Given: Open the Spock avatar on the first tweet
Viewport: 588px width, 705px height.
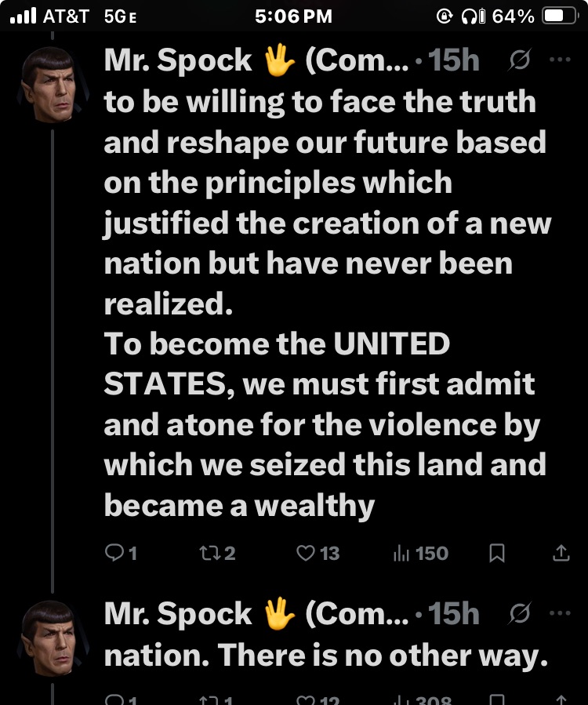Looking at the screenshot, I should [49, 85].
